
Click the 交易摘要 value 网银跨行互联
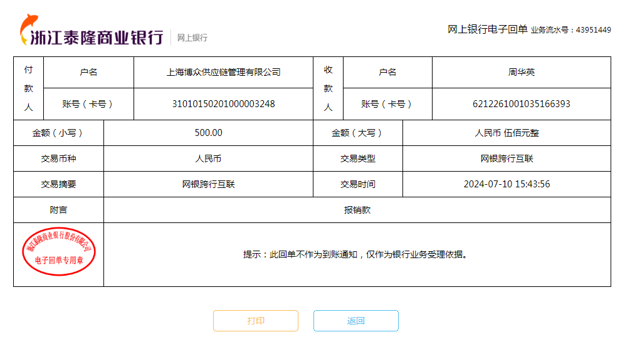(x=208, y=184)
